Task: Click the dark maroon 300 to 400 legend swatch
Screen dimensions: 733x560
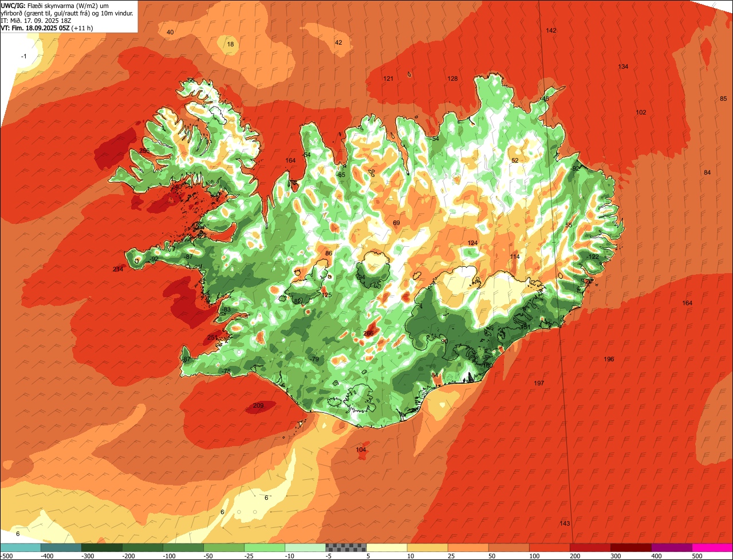Action: 631,548
